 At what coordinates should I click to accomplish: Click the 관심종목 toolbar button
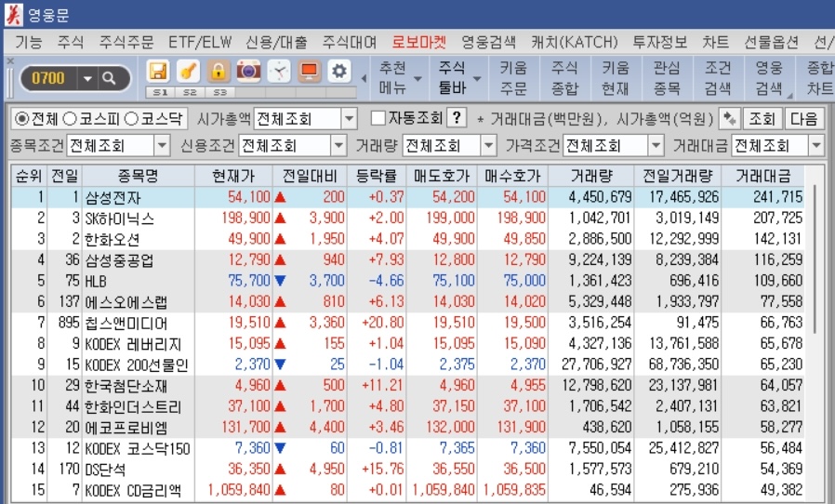point(667,78)
